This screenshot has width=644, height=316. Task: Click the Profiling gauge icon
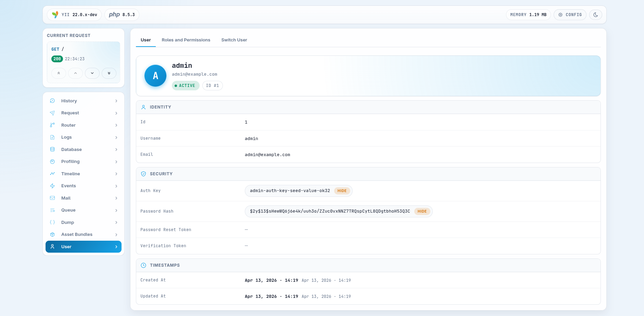(x=52, y=162)
